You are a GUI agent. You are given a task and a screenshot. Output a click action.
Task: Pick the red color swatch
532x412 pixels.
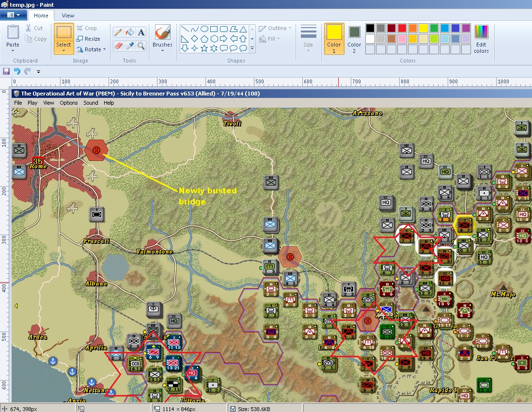click(402, 28)
